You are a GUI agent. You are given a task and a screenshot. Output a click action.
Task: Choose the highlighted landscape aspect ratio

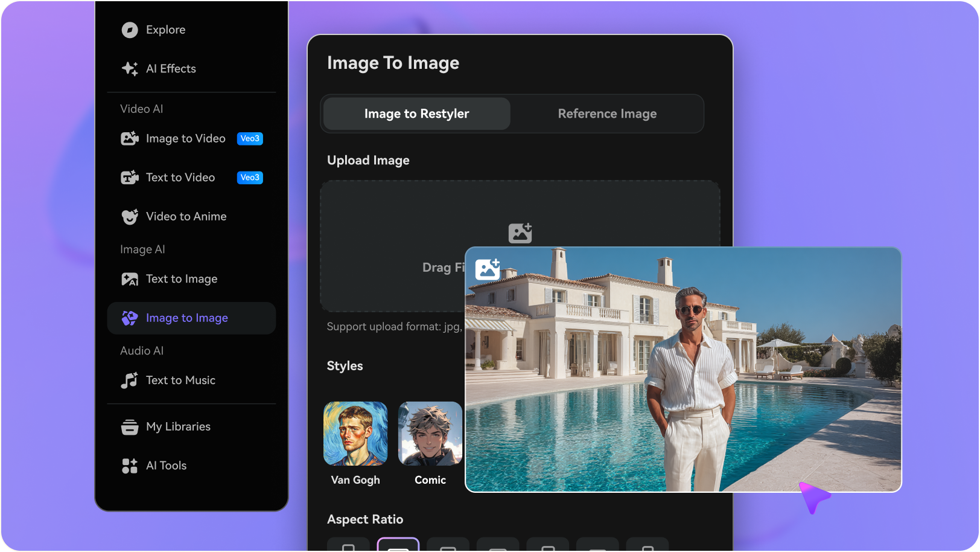point(399,545)
